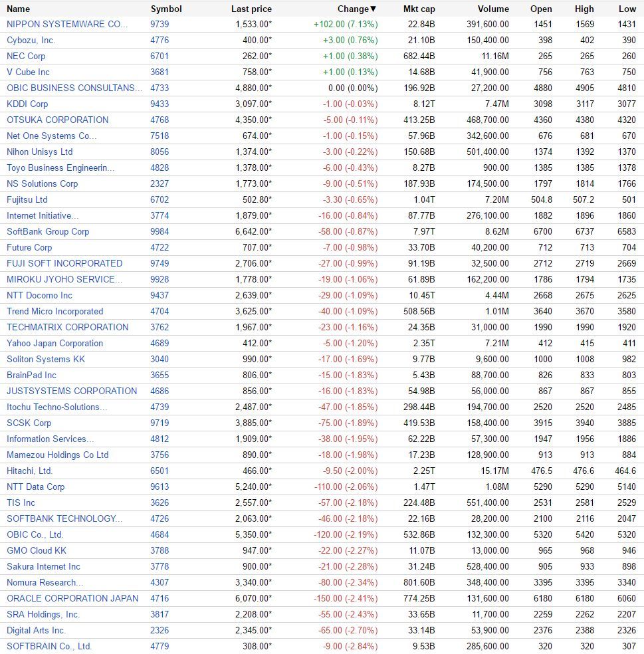Sort by the Name column header

click(x=19, y=9)
